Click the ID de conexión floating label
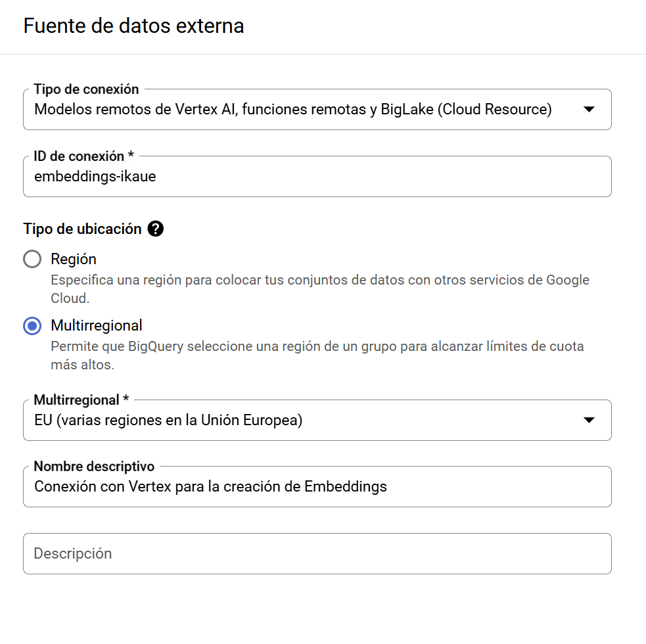The height and width of the screenshot is (644, 646). [x=83, y=156]
